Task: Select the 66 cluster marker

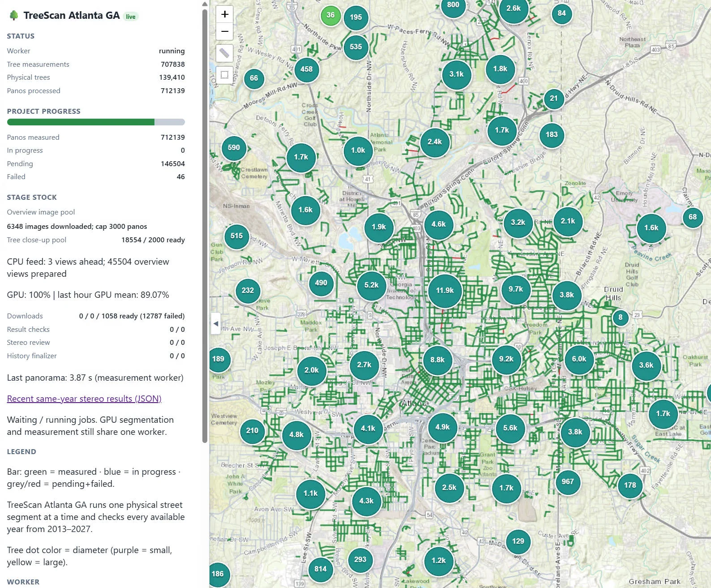Action: coord(254,78)
